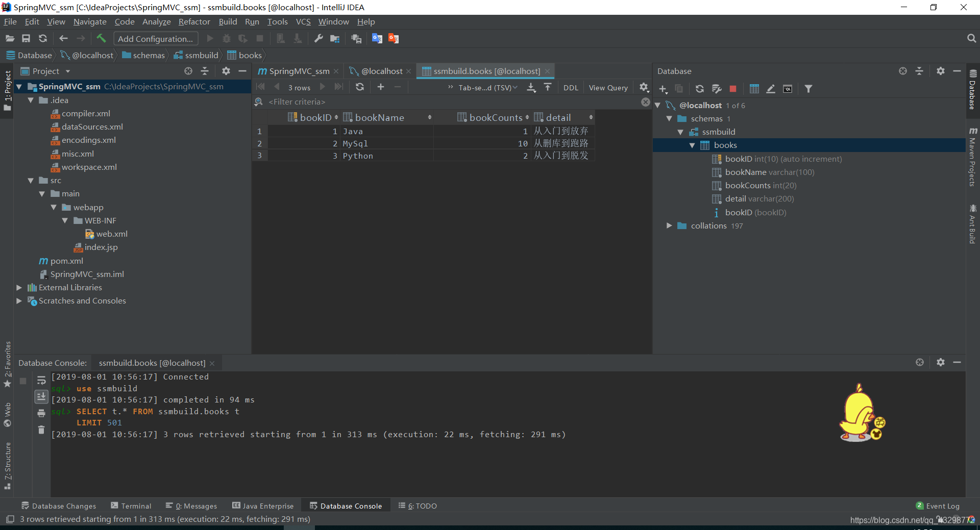980x530 pixels.
Task: Clear the filter criteria with X icon
Action: [x=646, y=102]
